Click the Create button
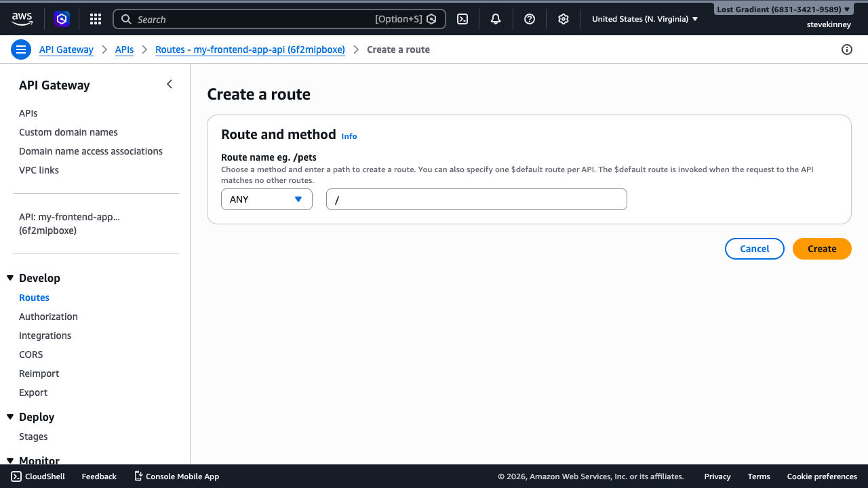The height and width of the screenshot is (488, 868). tap(822, 249)
